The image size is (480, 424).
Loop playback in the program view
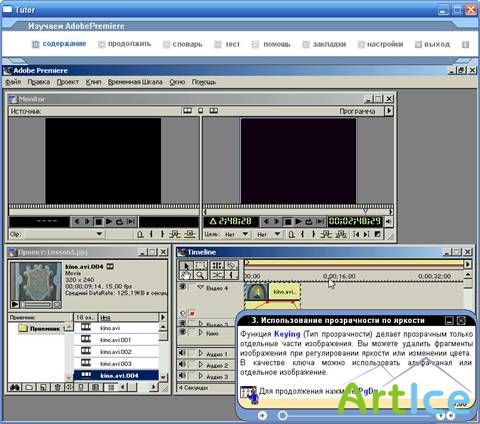309,221
